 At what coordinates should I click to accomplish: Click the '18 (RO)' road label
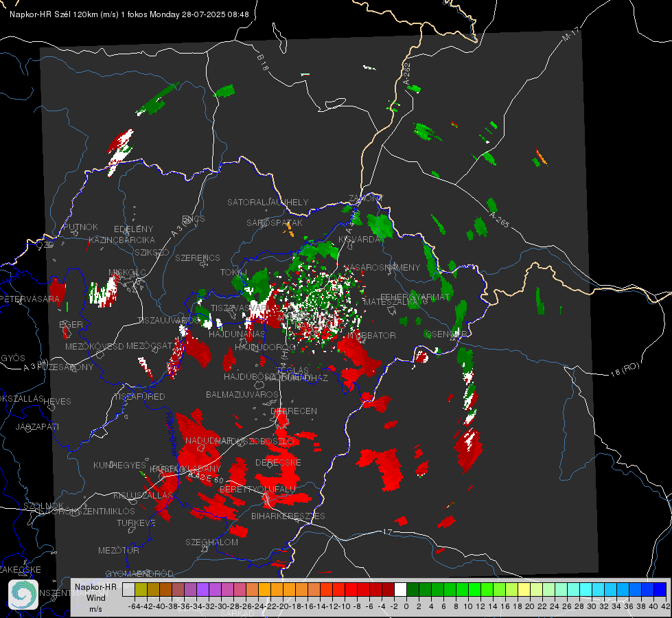click(625, 369)
